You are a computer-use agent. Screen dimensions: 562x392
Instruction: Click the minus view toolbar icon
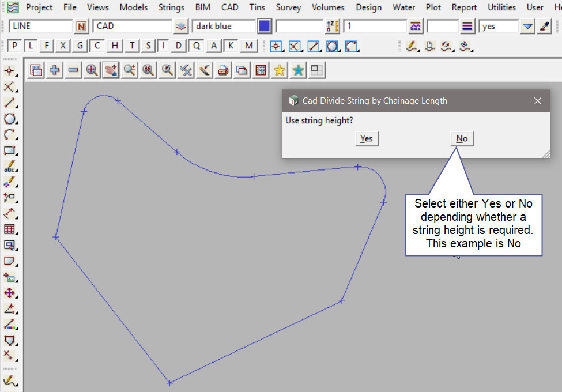coord(73,70)
